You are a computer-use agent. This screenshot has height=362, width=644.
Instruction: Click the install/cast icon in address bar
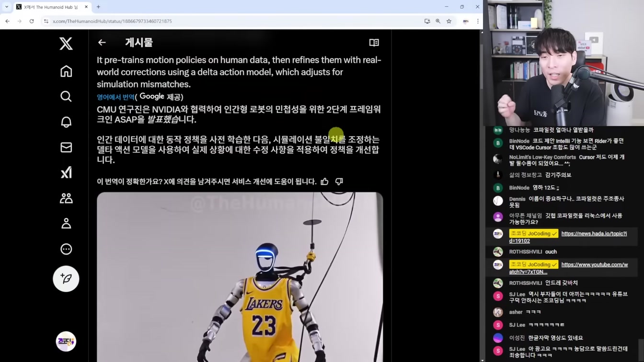coord(427,21)
